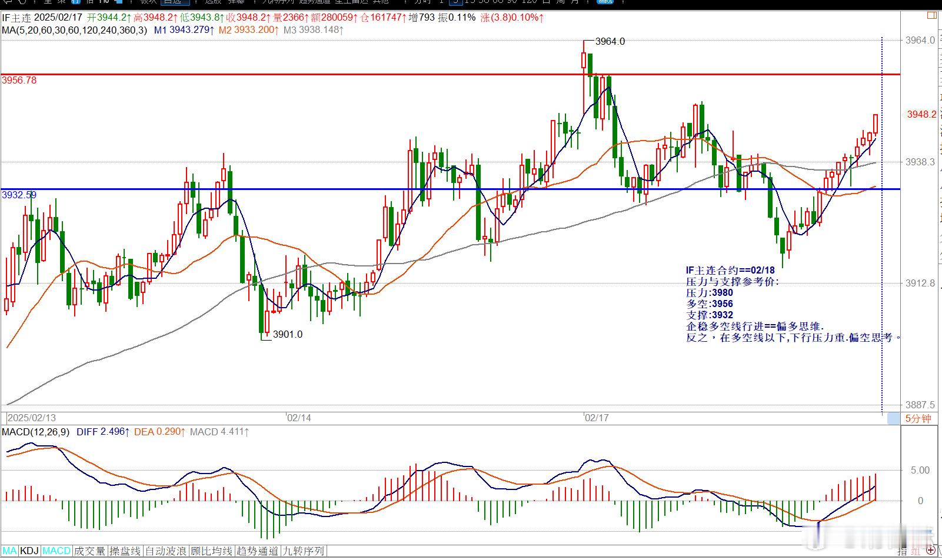
Task: Click the M1 3943.279 moving average value
Action: (184, 29)
